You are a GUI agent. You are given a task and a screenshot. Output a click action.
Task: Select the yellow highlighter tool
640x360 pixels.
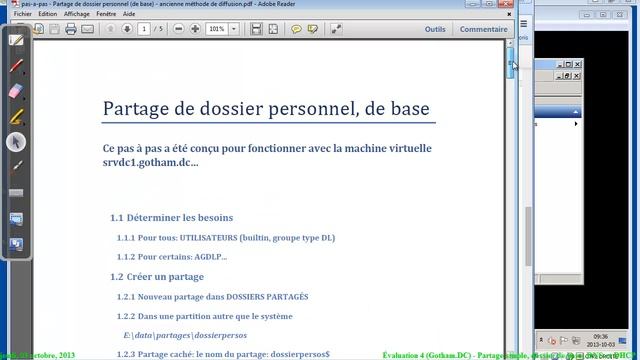click(16, 117)
